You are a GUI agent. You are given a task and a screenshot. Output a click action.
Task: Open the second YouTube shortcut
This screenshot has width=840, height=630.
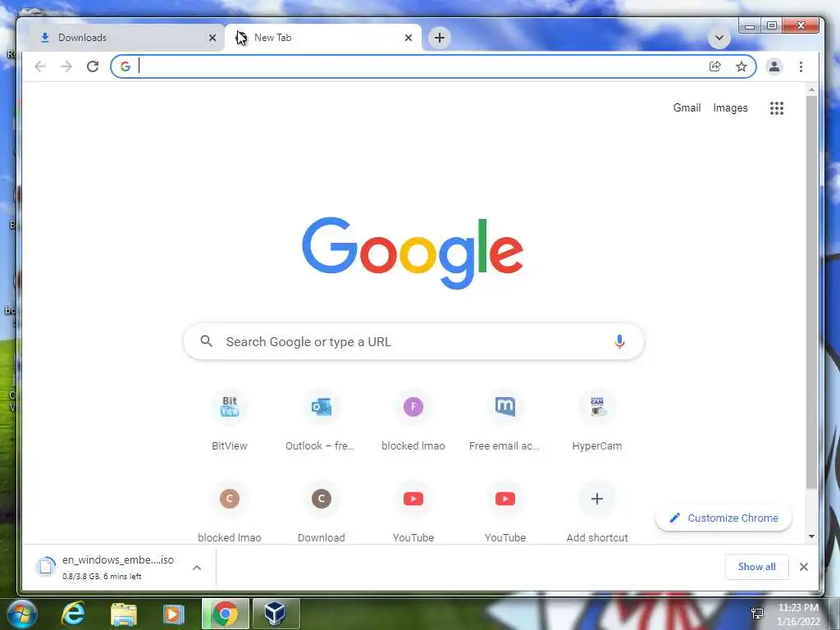coord(505,512)
